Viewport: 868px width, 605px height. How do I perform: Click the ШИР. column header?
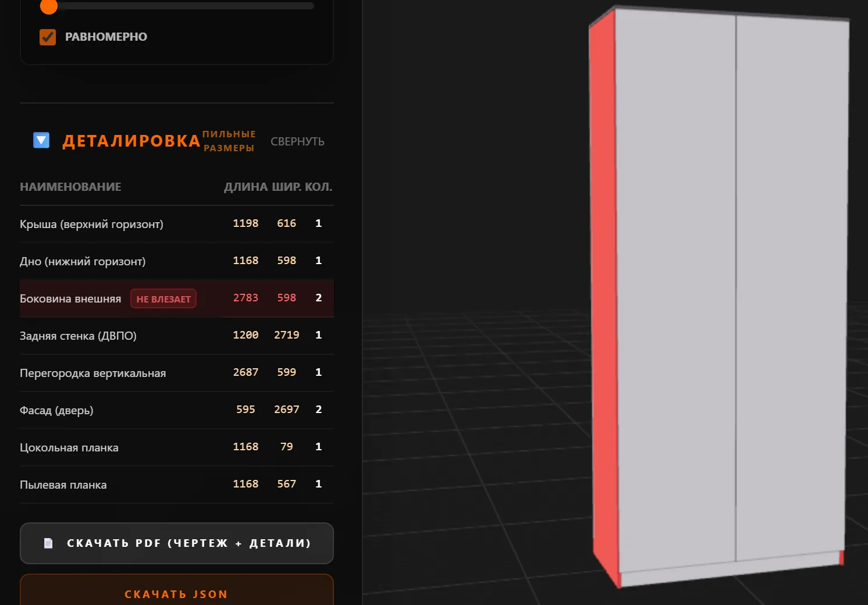coord(287,187)
